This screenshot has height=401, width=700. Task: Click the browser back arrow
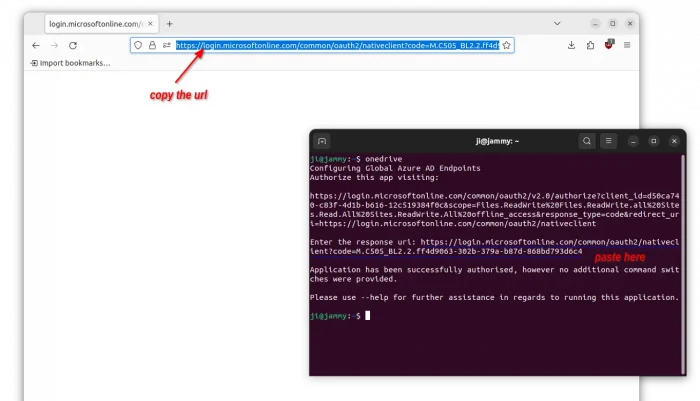(36, 45)
